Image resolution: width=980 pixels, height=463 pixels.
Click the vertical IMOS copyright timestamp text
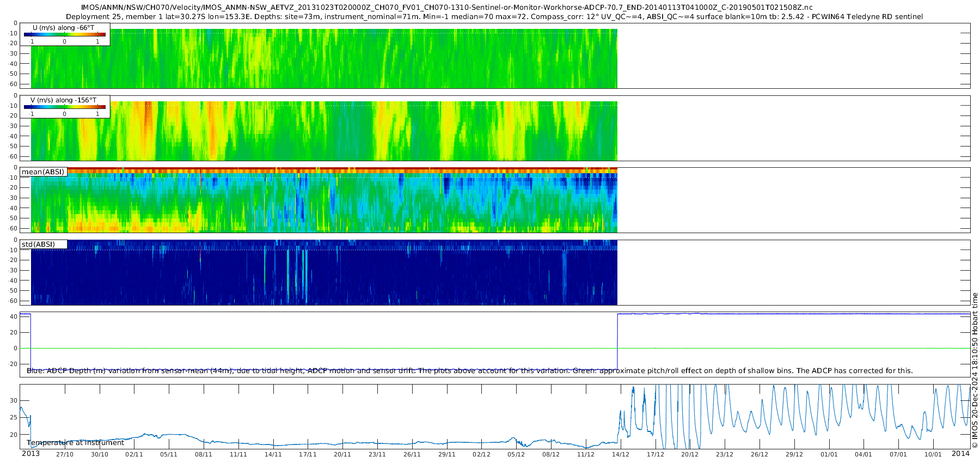(975, 370)
